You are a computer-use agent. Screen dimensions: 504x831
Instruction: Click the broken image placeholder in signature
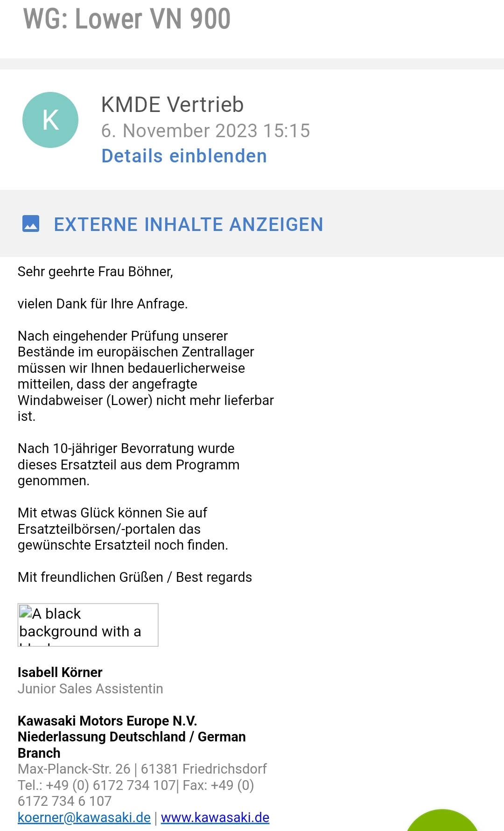click(88, 625)
